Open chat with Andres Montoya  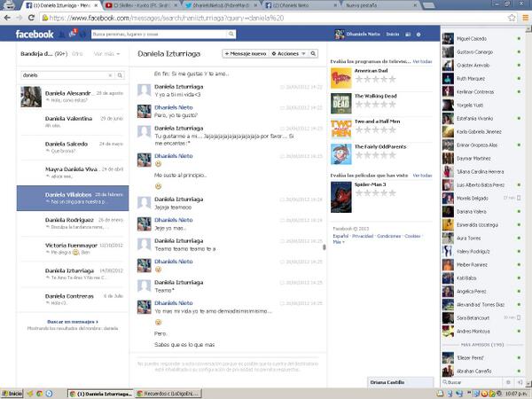point(481,331)
